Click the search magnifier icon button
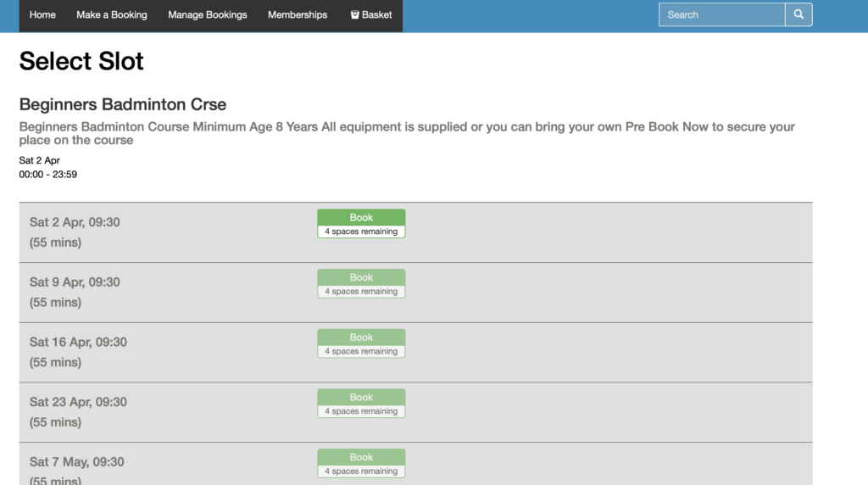868x485 pixels. (798, 14)
